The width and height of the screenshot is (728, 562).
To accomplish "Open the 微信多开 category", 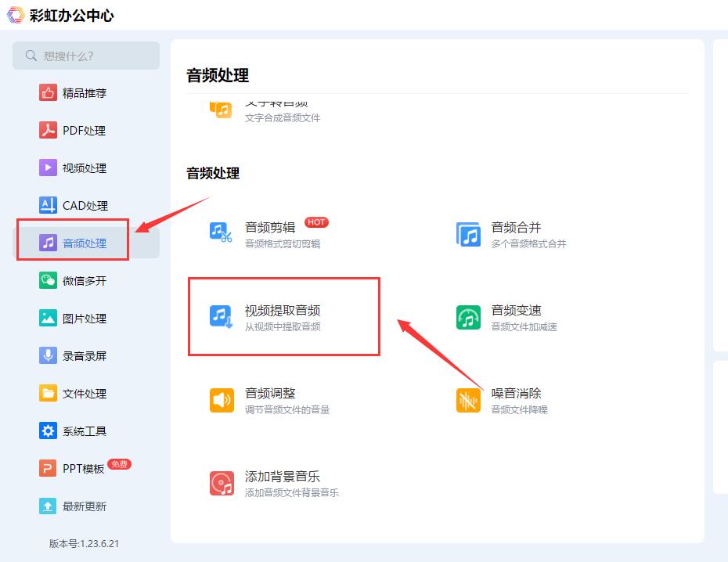I will (84, 280).
